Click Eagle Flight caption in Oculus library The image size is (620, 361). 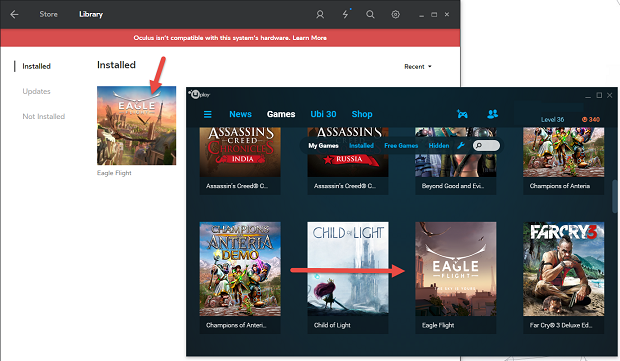click(x=114, y=173)
